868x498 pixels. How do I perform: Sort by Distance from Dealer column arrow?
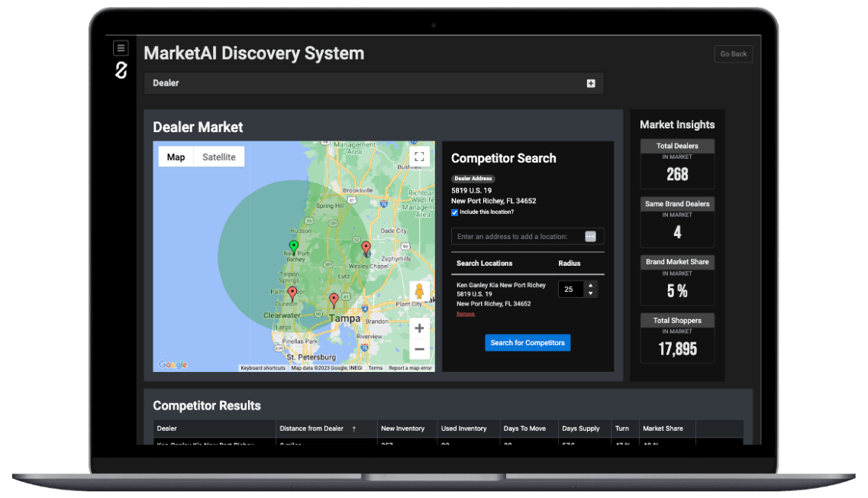353,429
